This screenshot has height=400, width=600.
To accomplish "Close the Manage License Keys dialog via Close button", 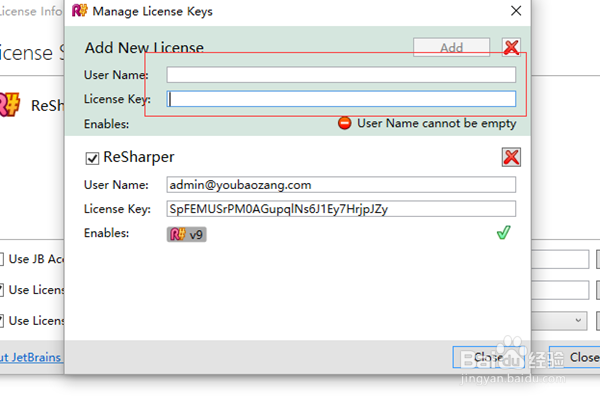I will [x=489, y=357].
